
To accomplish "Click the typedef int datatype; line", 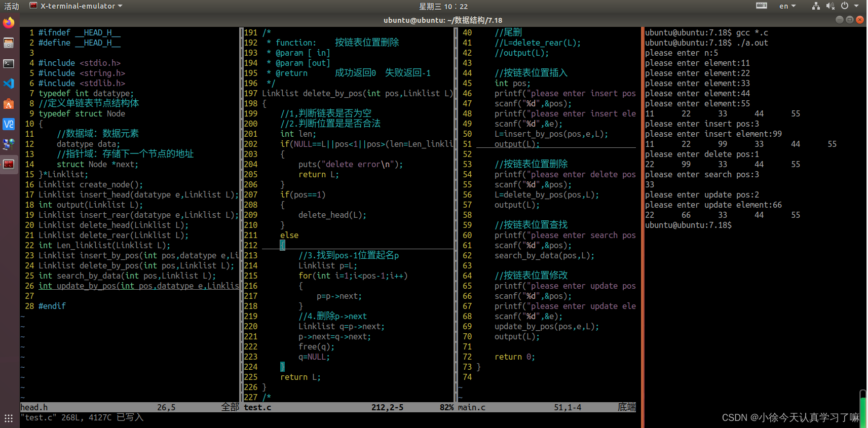I will coord(86,93).
